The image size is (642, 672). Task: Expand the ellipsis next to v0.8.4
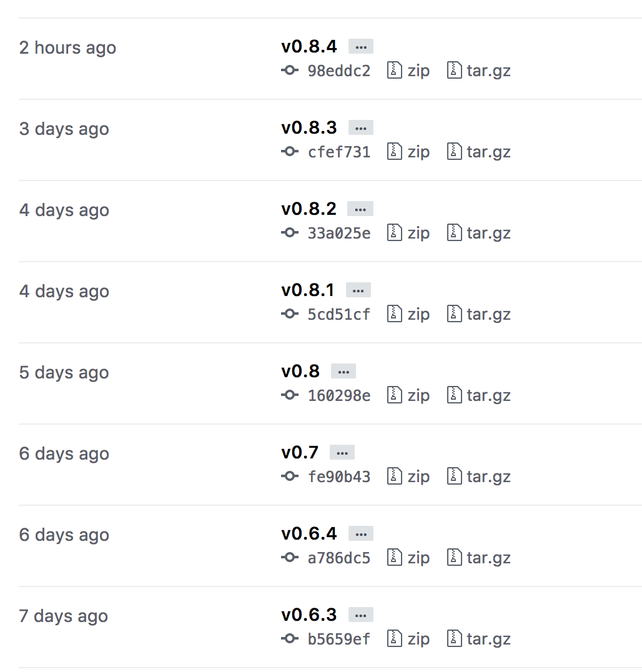point(360,47)
